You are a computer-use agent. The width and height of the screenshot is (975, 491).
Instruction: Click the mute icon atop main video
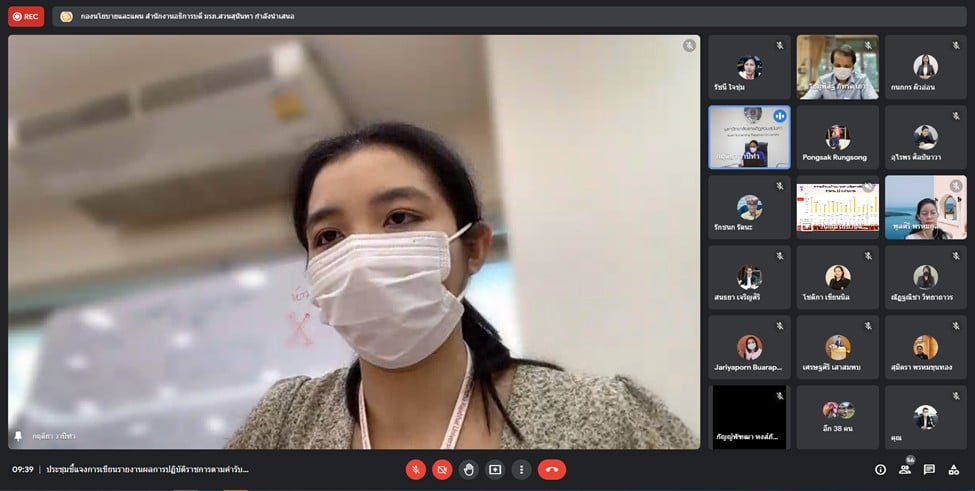tap(689, 46)
